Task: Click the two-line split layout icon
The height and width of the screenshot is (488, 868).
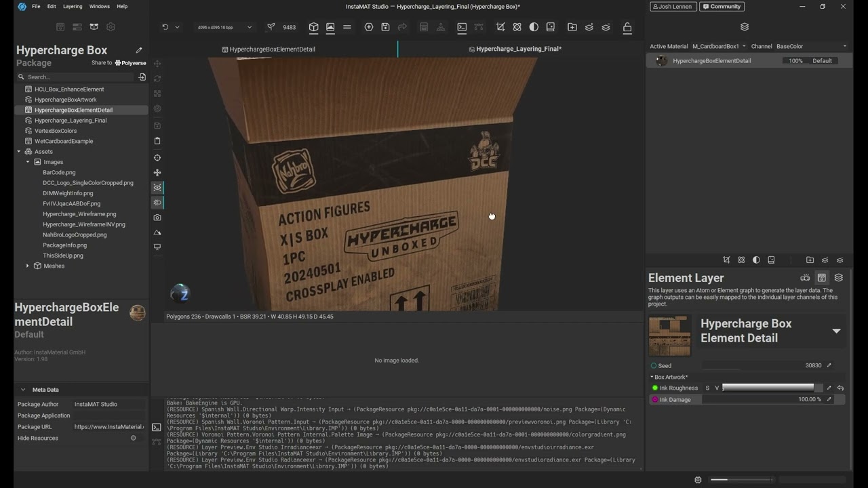Action: click(x=347, y=27)
